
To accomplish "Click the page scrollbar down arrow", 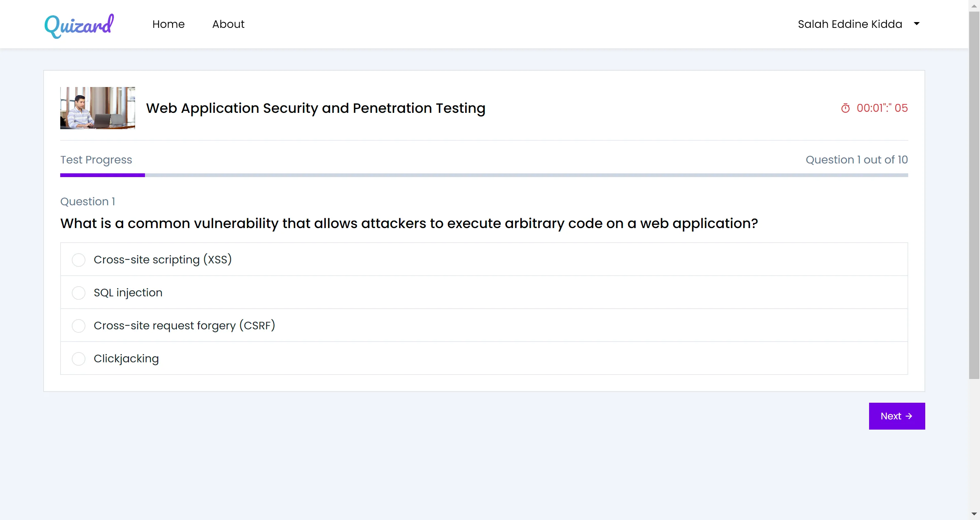I will pos(974,514).
